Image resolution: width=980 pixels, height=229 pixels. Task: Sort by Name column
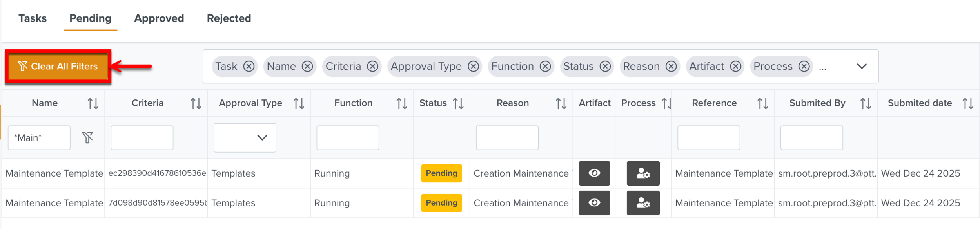click(93, 103)
